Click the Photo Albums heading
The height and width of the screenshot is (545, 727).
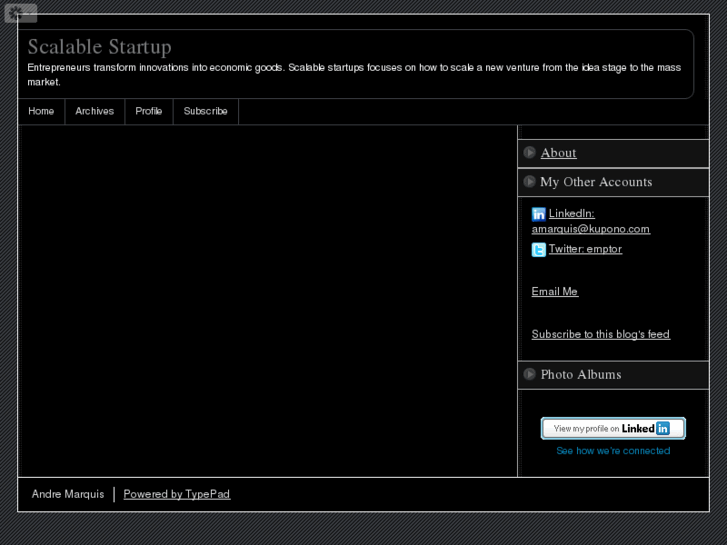[x=581, y=375]
